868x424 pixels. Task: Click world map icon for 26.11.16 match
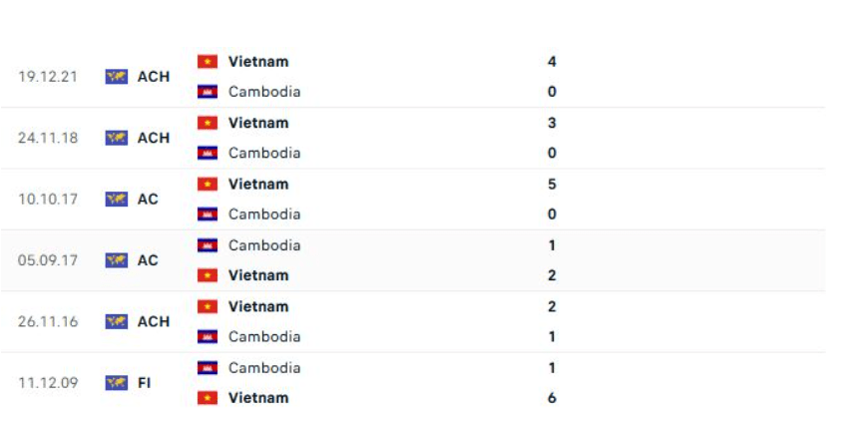[x=117, y=321]
